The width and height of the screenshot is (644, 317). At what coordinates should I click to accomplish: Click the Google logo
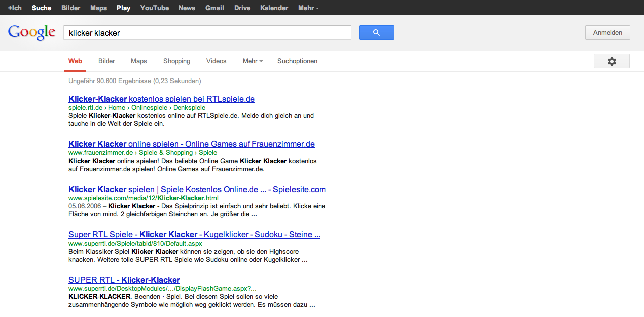(x=31, y=33)
